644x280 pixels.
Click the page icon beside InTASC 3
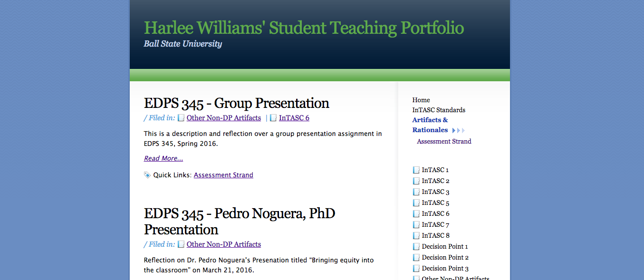pyautogui.click(x=416, y=192)
